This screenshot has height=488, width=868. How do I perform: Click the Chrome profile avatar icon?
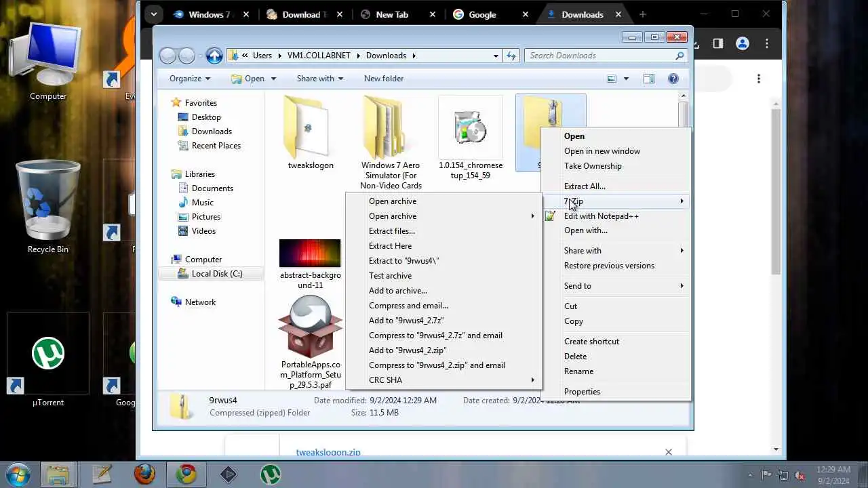pos(743,43)
